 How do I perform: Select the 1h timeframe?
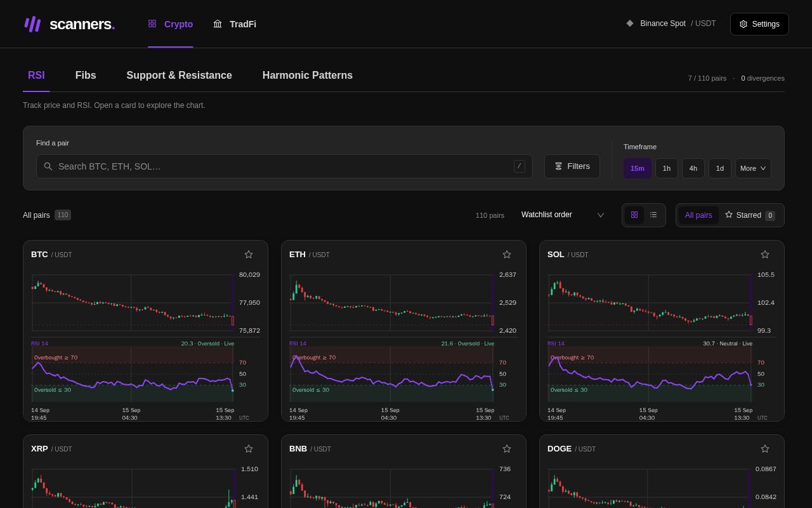667,168
